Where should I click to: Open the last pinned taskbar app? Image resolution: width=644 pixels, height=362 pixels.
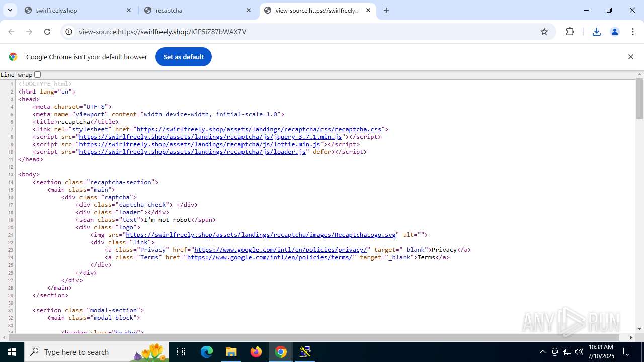(x=305, y=352)
